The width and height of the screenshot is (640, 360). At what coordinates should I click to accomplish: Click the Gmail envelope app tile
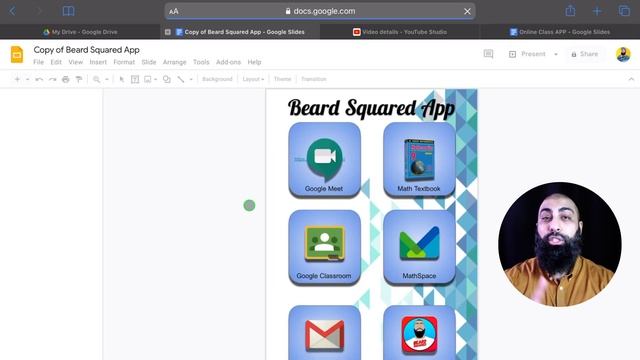(324, 333)
